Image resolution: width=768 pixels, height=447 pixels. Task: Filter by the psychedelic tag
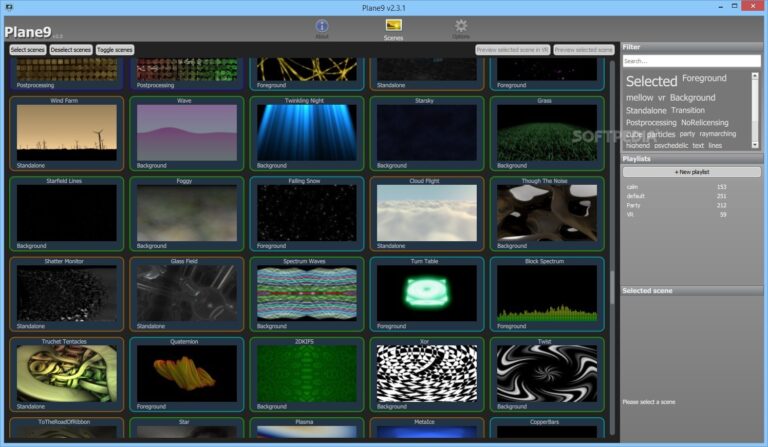click(671, 145)
